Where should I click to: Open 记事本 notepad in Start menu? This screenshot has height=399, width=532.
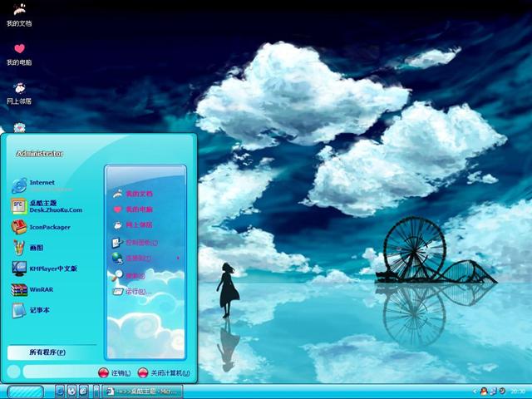pos(31,310)
